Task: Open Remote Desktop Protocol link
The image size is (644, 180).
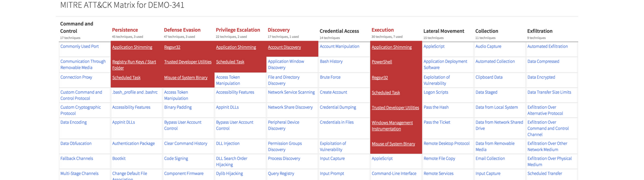Action: (446, 143)
